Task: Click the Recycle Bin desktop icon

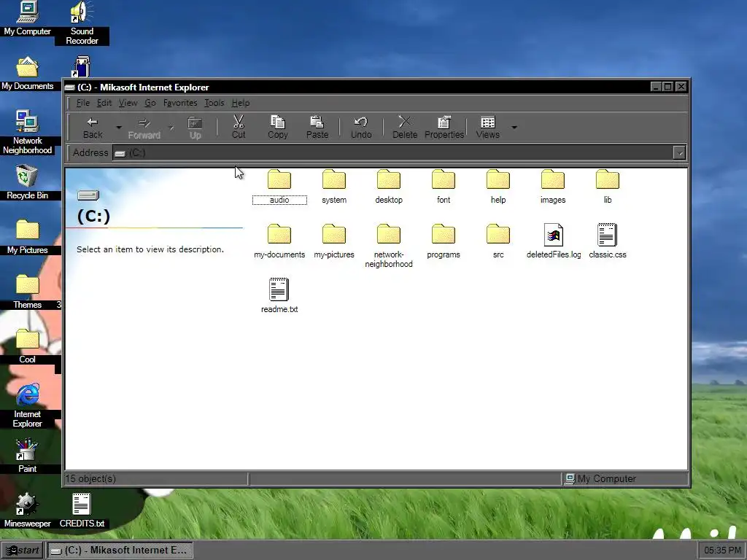Action: pos(27,182)
